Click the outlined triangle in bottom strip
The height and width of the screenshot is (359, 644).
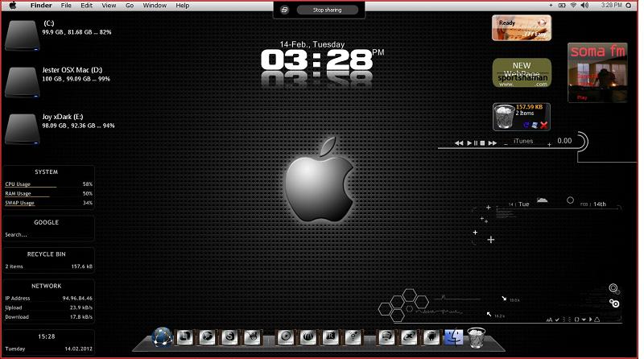(x=597, y=320)
